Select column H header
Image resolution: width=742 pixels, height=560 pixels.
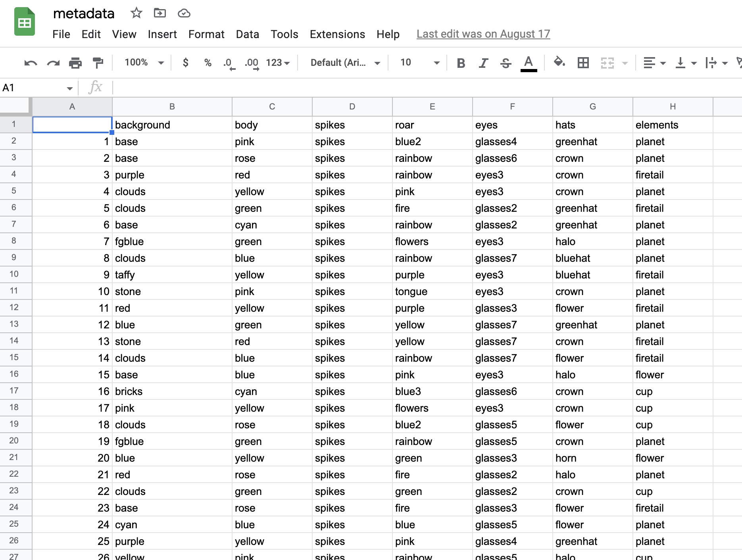coord(673,106)
